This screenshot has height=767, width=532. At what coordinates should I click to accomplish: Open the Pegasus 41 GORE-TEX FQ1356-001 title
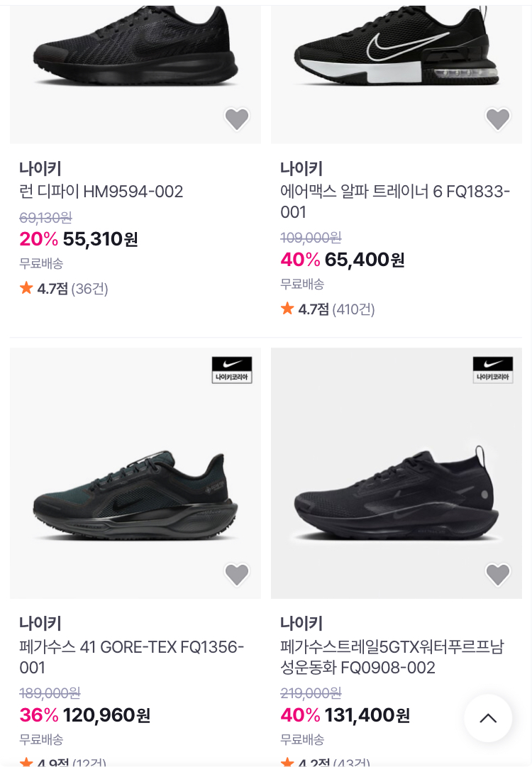coord(131,657)
